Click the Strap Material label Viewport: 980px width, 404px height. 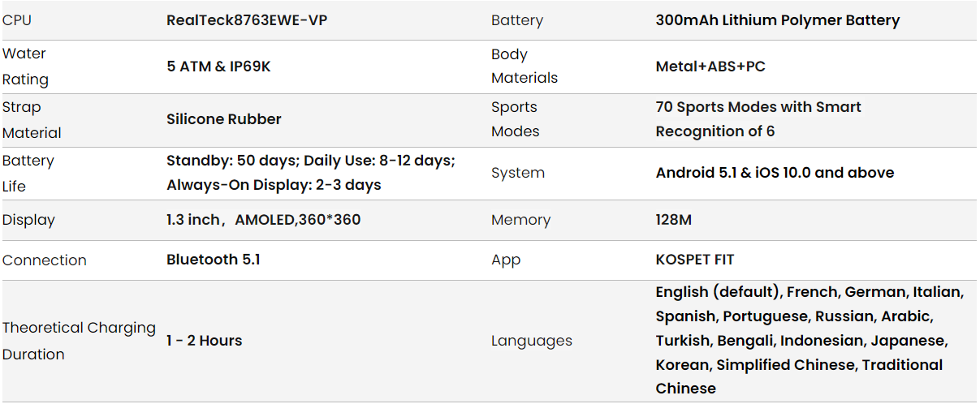point(32,120)
